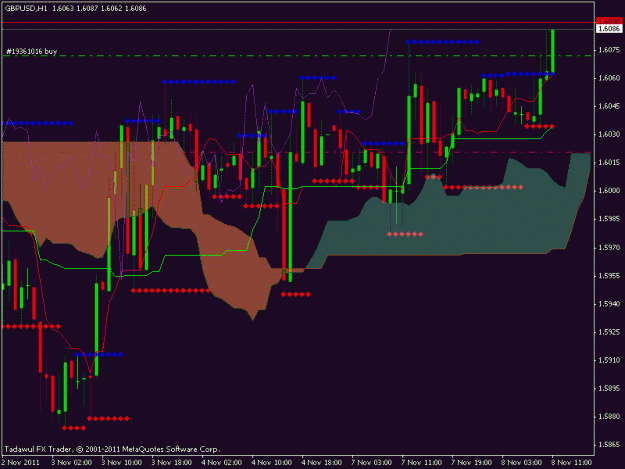Click the 1.6045 price axis label
The height and width of the screenshot is (469, 625).
point(609,106)
